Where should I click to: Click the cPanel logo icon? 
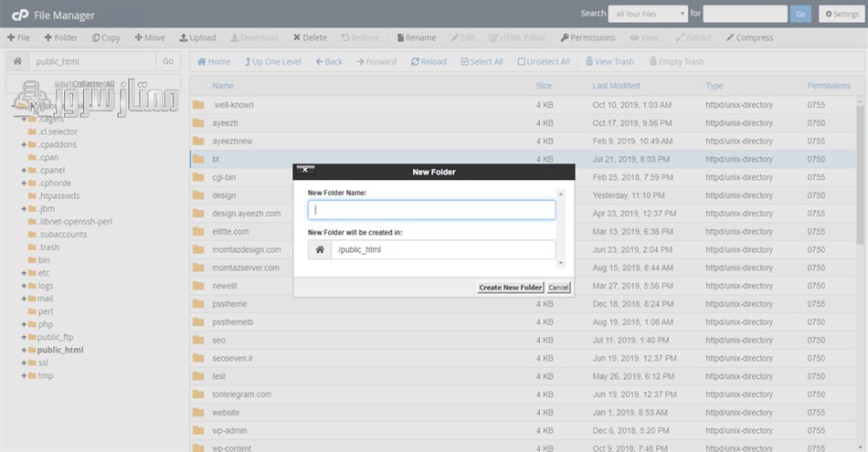[20, 15]
